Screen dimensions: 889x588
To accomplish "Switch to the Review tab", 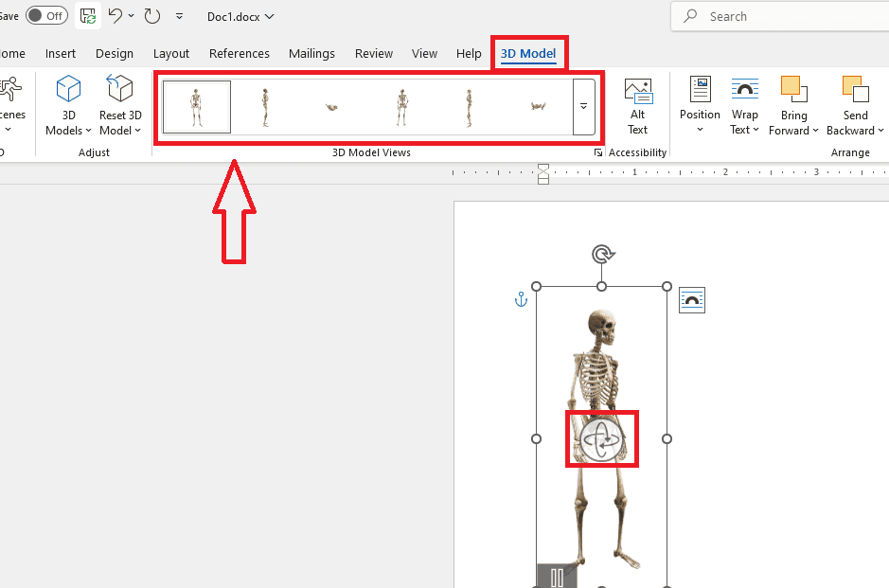I will tap(374, 53).
